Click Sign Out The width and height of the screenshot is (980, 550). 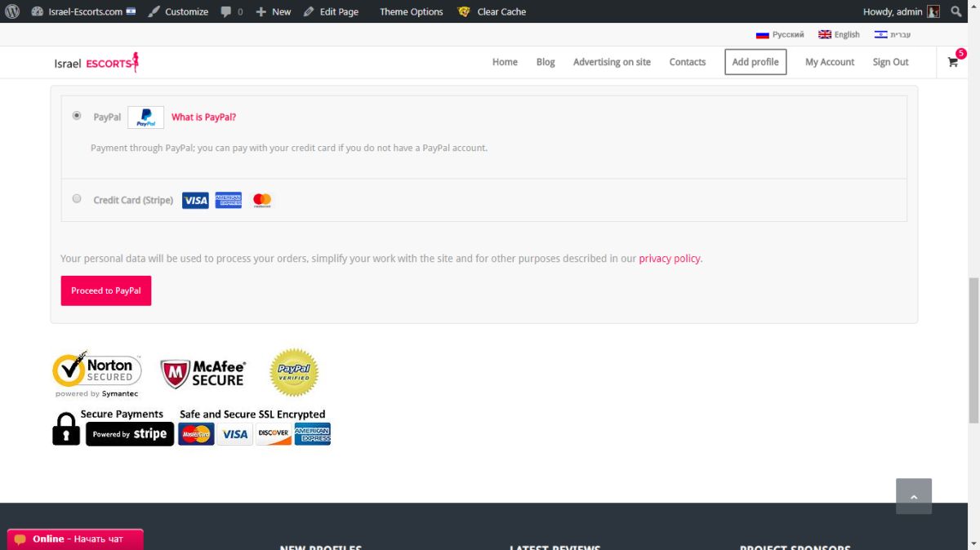coord(890,62)
